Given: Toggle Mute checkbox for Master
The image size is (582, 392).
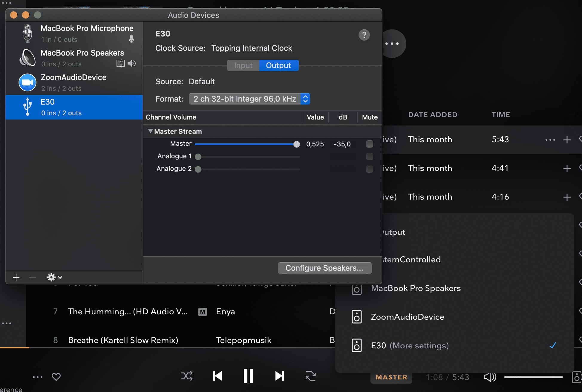Looking at the screenshot, I should point(370,144).
